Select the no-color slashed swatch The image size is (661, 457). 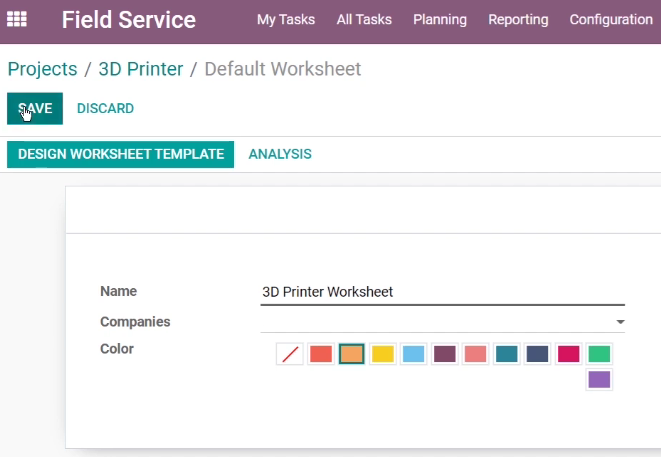pyautogui.click(x=290, y=354)
